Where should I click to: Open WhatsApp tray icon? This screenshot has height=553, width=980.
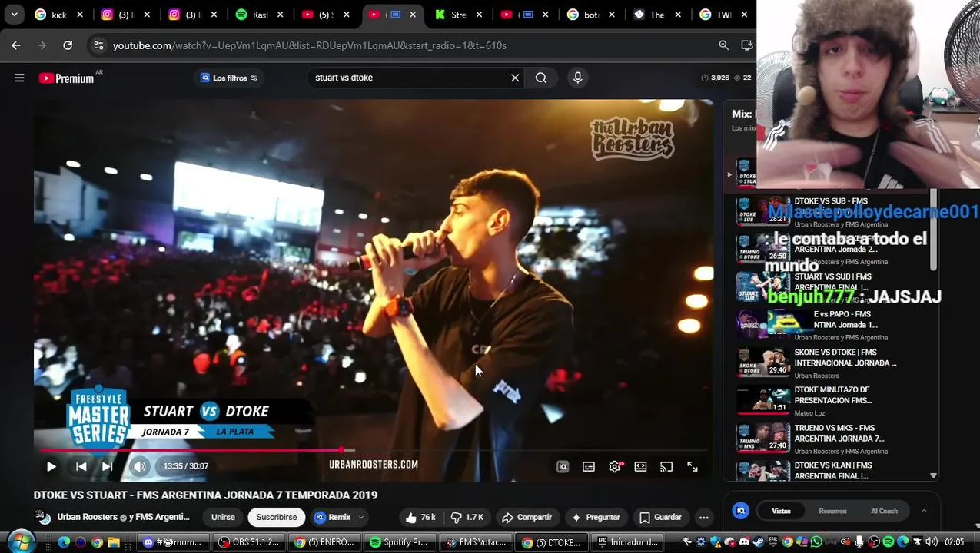pos(816,542)
